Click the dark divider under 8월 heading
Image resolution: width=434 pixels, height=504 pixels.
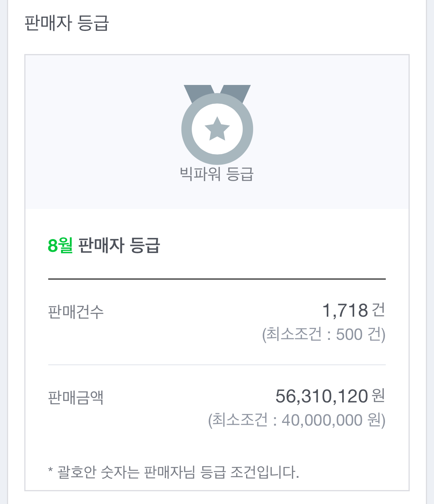[x=217, y=278]
